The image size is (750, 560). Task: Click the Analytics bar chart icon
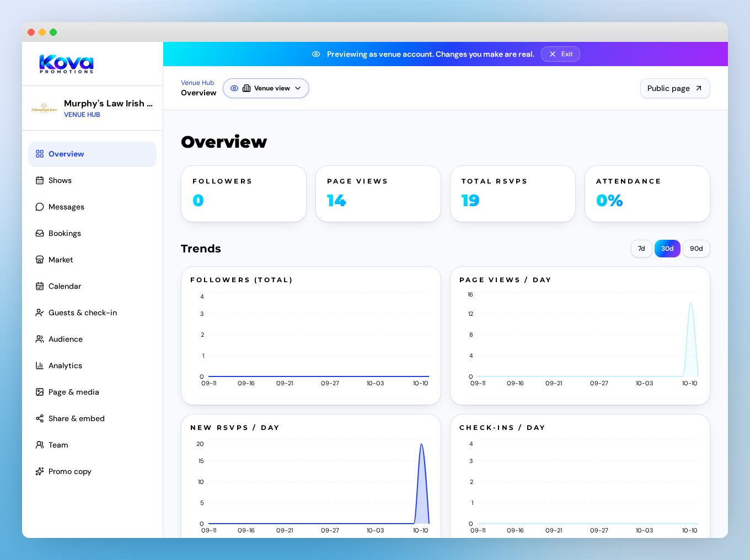point(40,365)
